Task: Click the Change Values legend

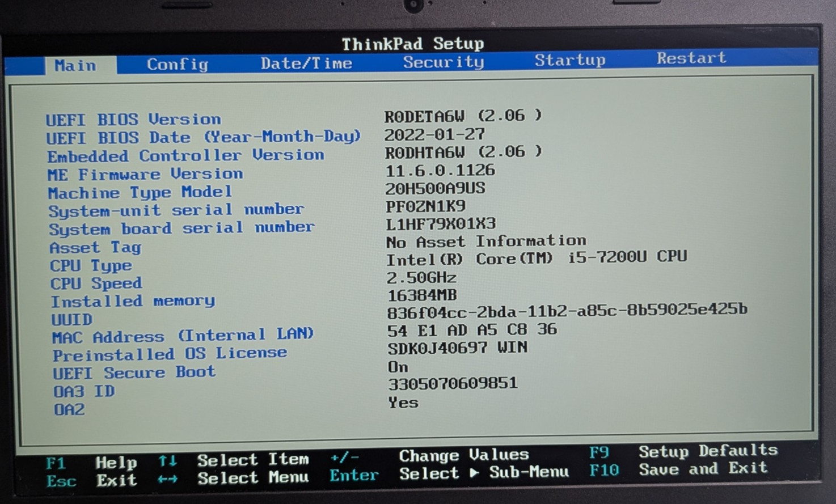Action: point(464,455)
